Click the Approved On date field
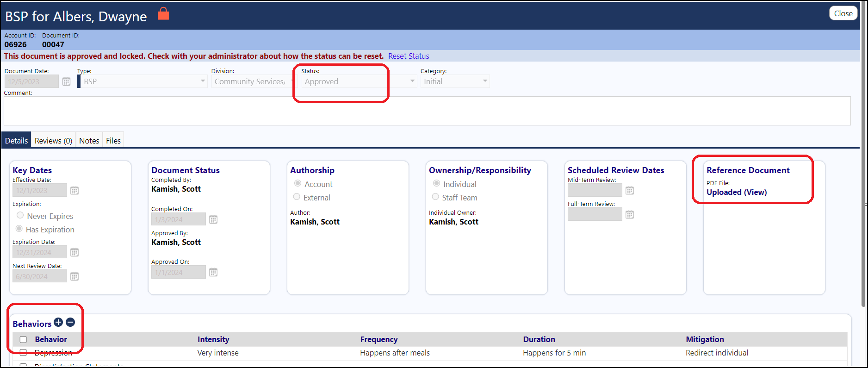This screenshot has width=868, height=368. [x=179, y=272]
